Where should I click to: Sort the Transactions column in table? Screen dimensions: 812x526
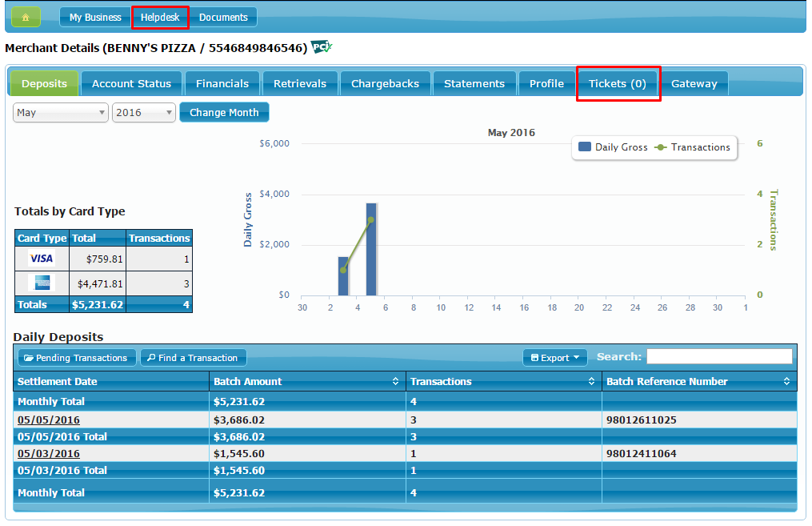click(592, 382)
